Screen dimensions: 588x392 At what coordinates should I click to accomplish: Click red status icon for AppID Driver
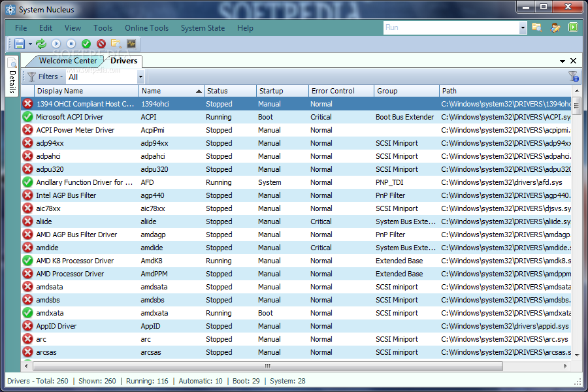click(27, 326)
